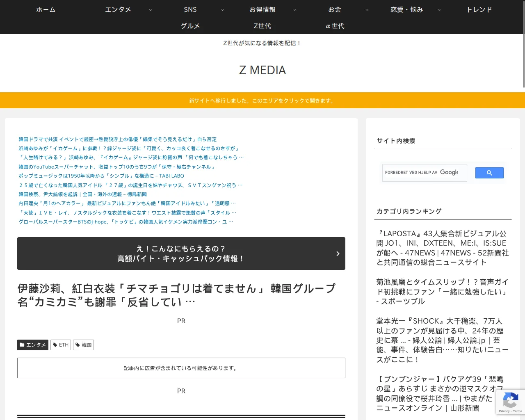Click the reCAPTCHA Privacy link
The height and width of the screenshot is (420, 525).
pyautogui.click(x=504, y=411)
